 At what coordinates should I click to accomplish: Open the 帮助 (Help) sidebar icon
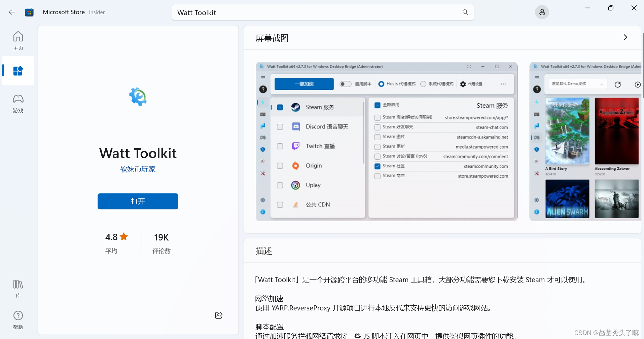[x=18, y=319]
